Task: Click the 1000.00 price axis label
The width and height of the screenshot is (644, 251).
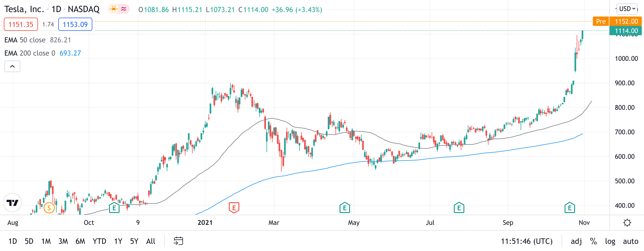Action: coord(626,59)
